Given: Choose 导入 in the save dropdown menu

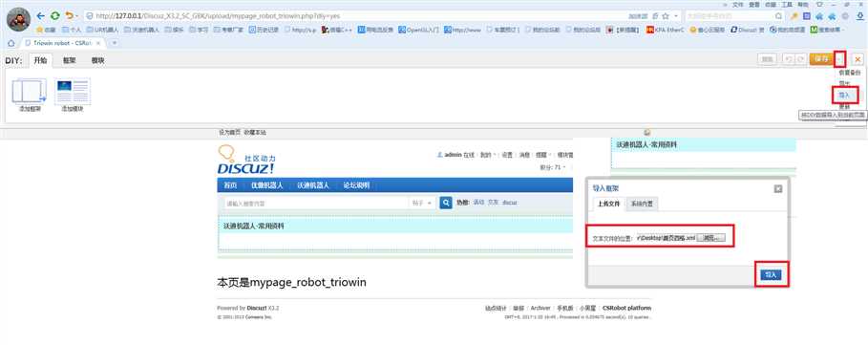Looking at the screenshot, I should 844,95.
